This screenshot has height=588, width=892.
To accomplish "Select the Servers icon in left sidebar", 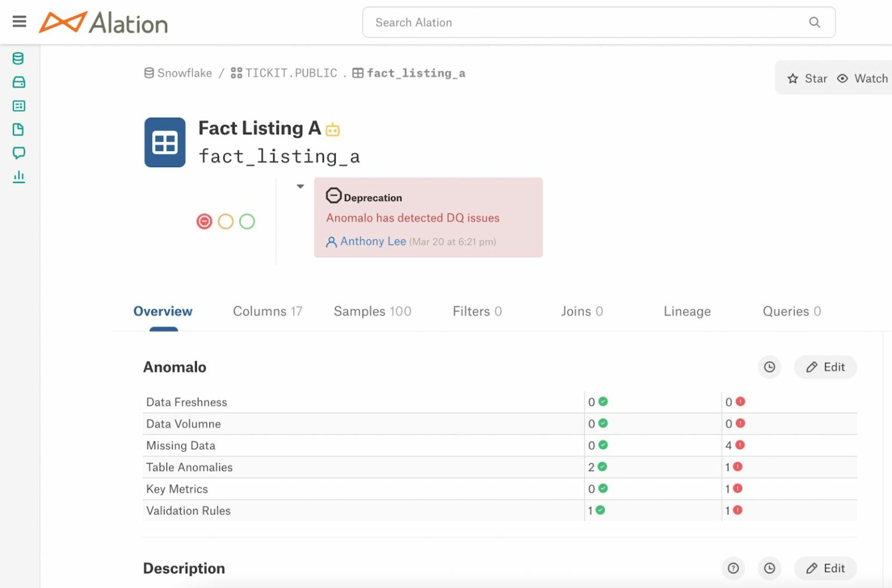I will tap(18, 82).
